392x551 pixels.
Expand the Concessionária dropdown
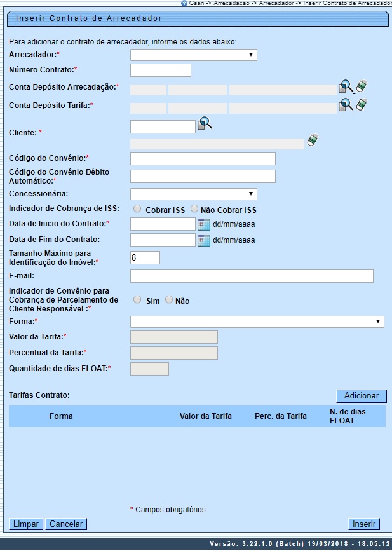click(194, 194)
